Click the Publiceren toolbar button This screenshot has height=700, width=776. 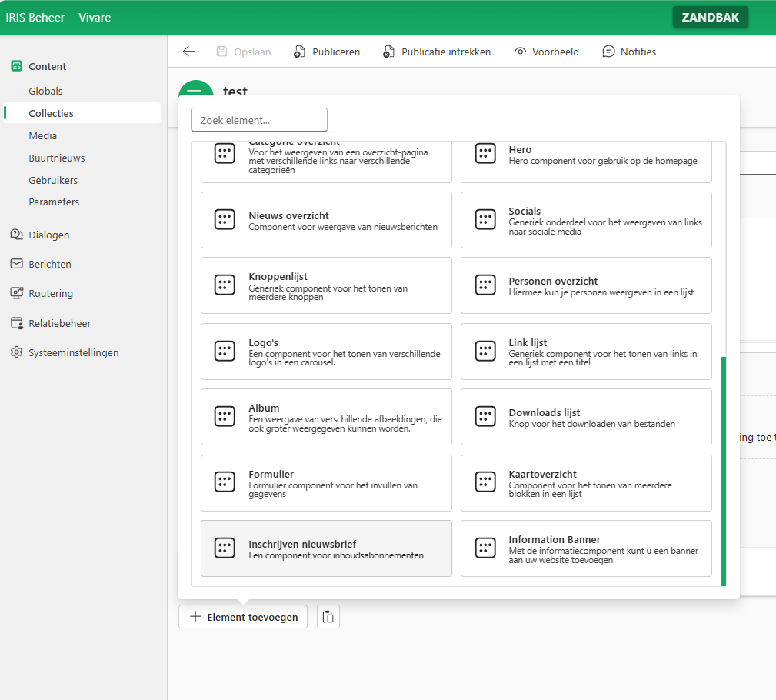327,52
